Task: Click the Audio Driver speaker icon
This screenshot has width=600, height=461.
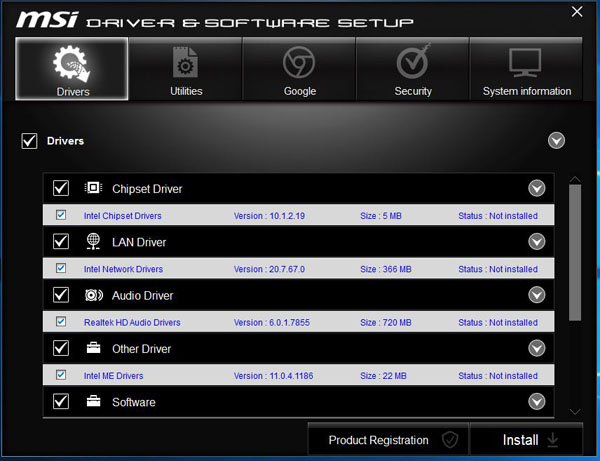Action: tap(94, 295)
